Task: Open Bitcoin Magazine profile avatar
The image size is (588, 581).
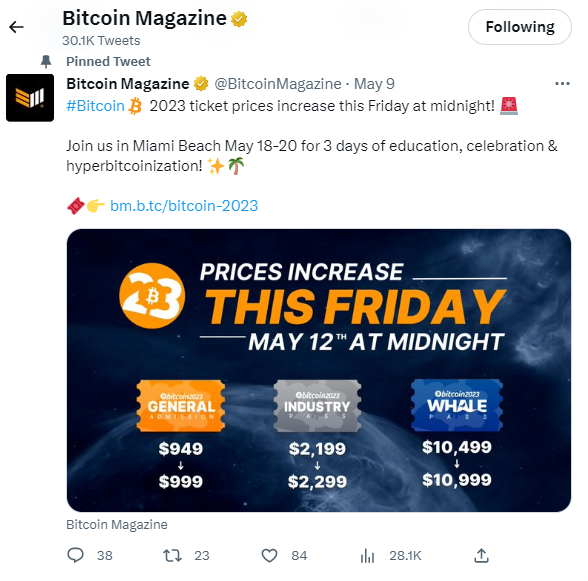Action: point(30,98)
